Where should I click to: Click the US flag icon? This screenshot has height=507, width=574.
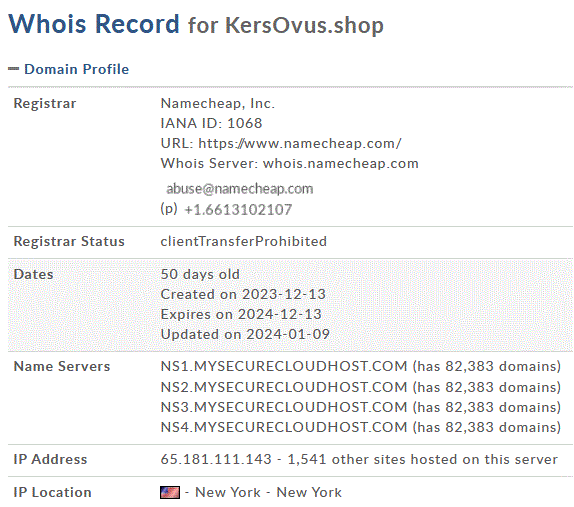pos(170,492)
